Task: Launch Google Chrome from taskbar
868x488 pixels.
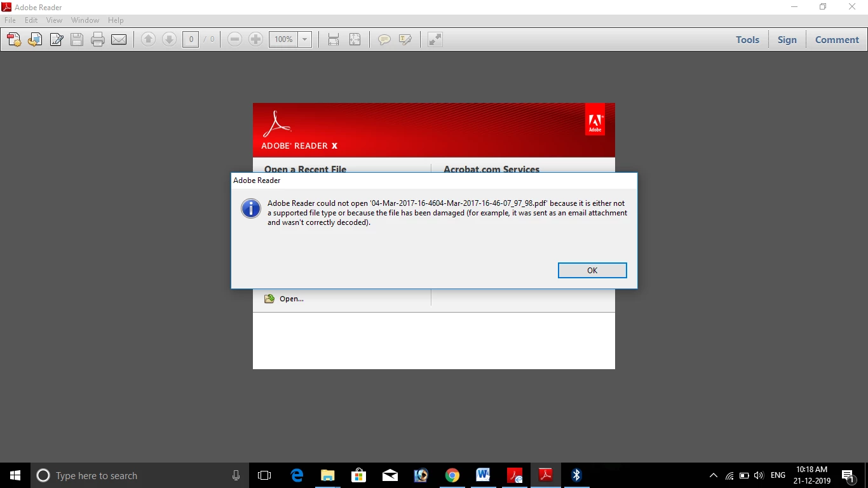Action: 452,475
